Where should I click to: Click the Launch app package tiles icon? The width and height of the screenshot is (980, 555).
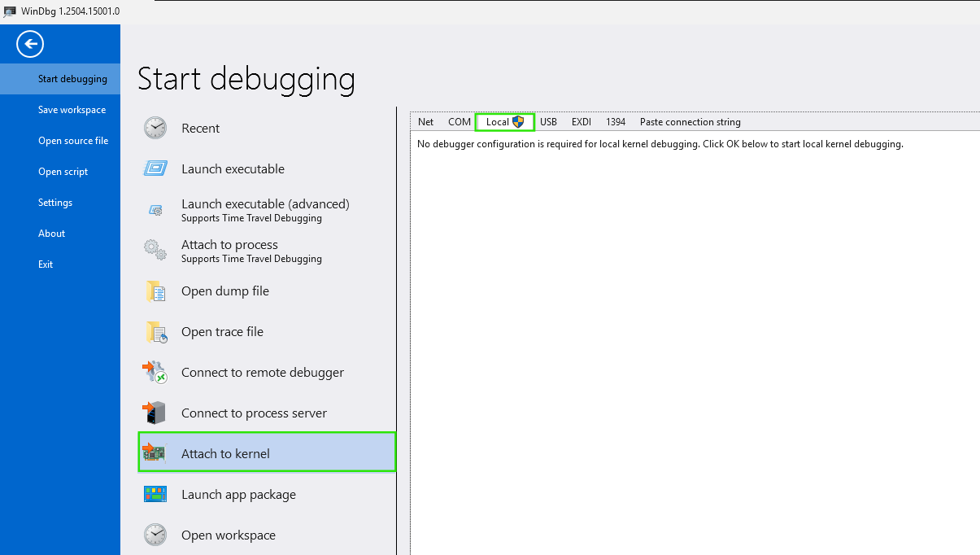tap(155, 494)
